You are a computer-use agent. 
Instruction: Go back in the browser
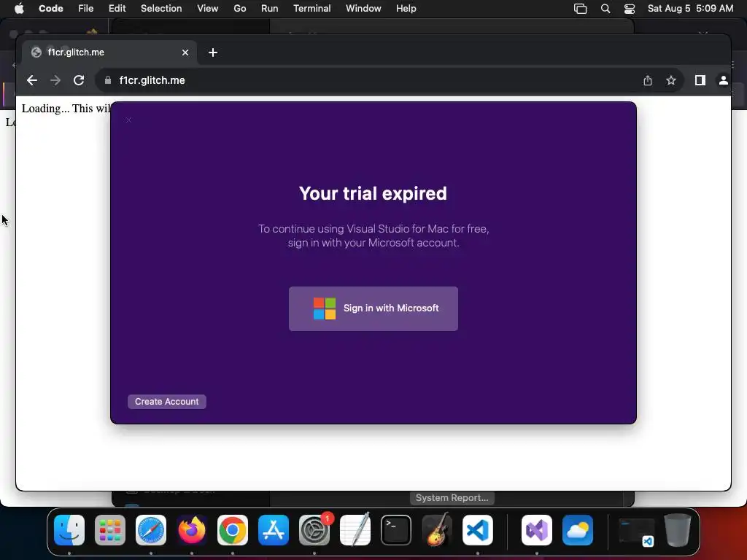pyautogui.click(x=32, y=80)
